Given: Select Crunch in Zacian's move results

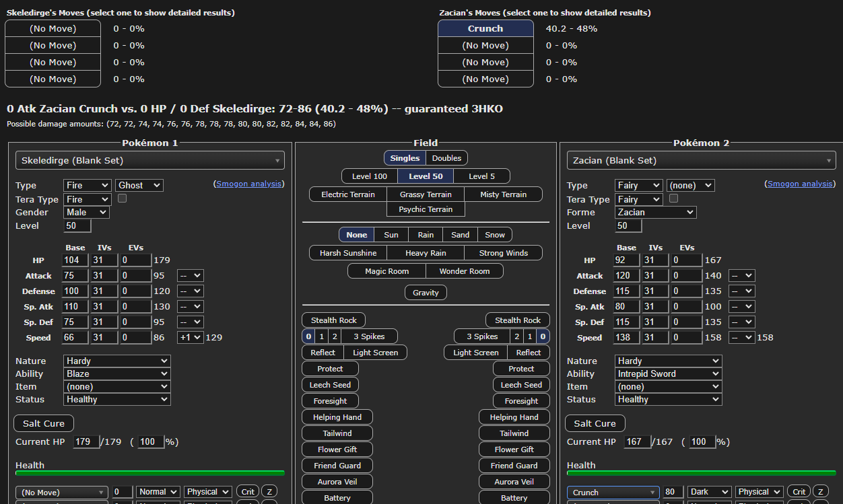Looking at the screenshot, I should (485, 28).
